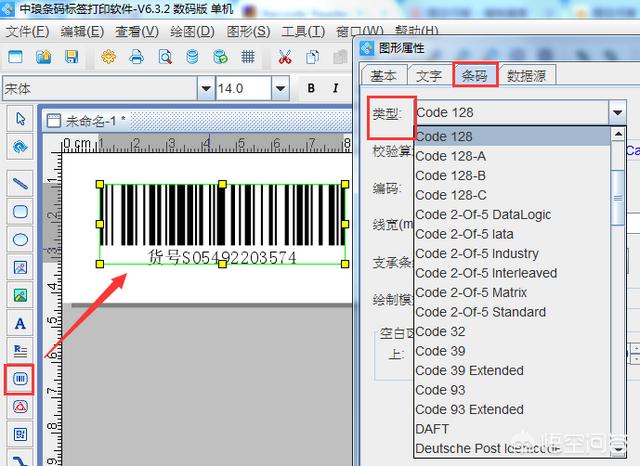
Task: Open the 文件(F) menu
Action: click(27, 31)
